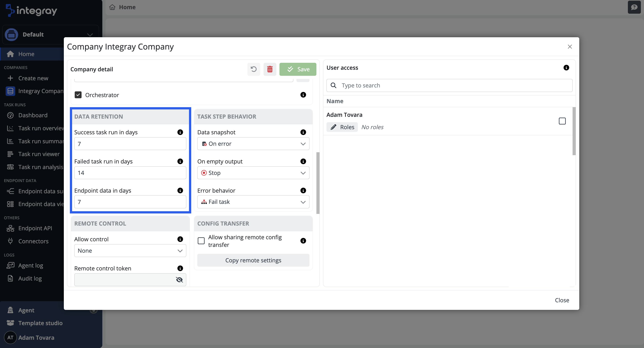This screenshot has height=348, width=644.
Task: Click info icon in User access header
Action: [x=566, y=67]
